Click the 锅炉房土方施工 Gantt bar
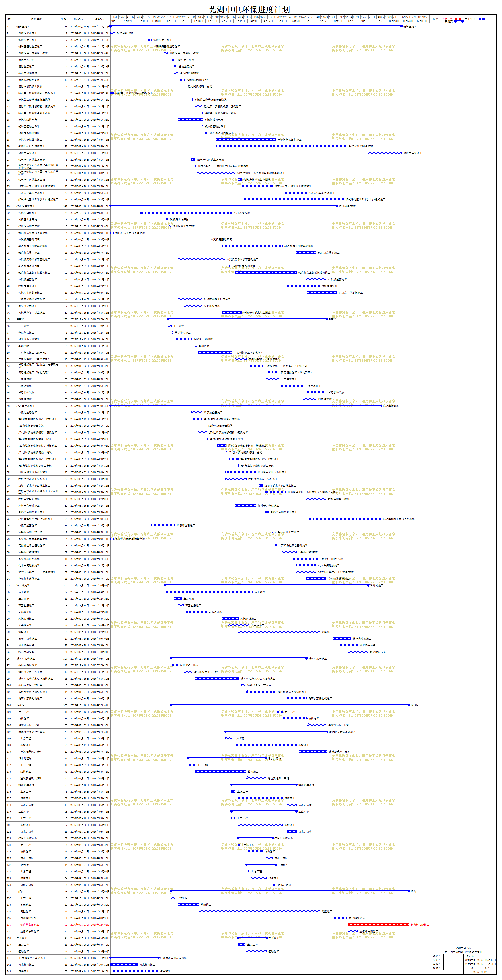Image resolution: width=502 pixels, height=980 pixels. point(149,39)
